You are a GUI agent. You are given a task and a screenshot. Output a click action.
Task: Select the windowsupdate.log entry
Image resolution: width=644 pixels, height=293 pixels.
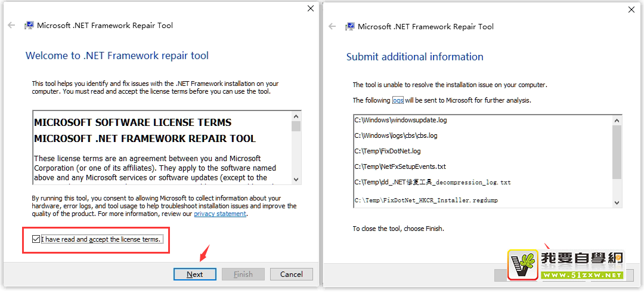[x=401, y=120]
